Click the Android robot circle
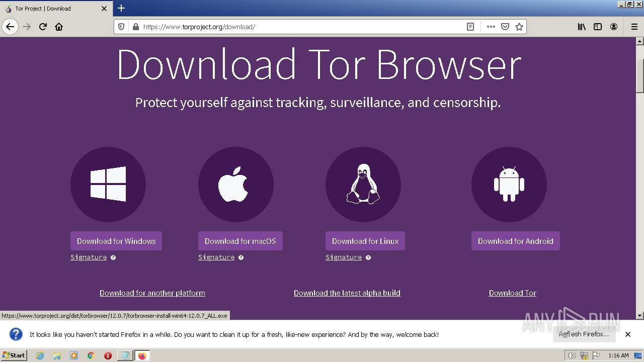This screenshot has width=644, height=362. (x=509, y=185)
